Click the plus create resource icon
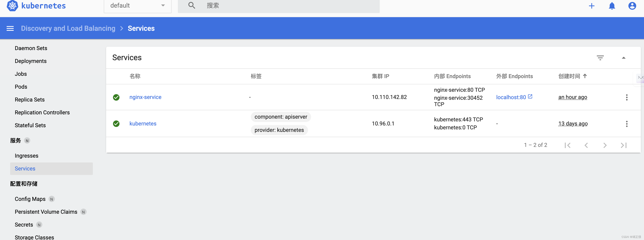The image size is (644, 240). (x=592, y=6)
